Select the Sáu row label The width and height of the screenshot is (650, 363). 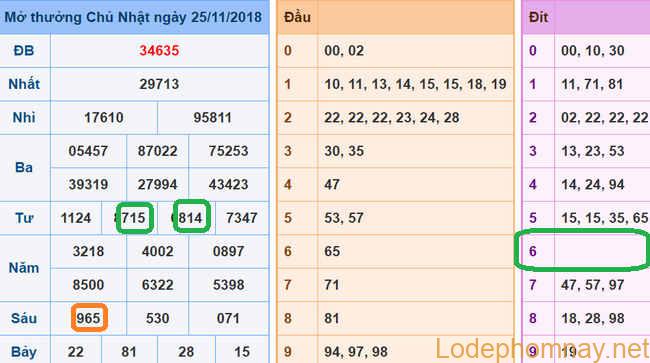pyautogui.click(x=24, y=318)
